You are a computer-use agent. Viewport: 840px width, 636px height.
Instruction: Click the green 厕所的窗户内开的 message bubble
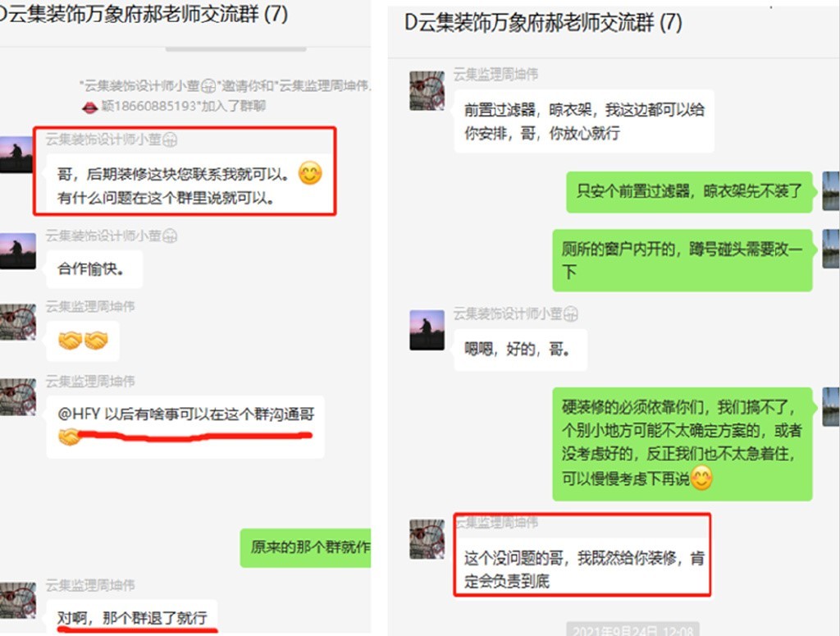[682, 260]
